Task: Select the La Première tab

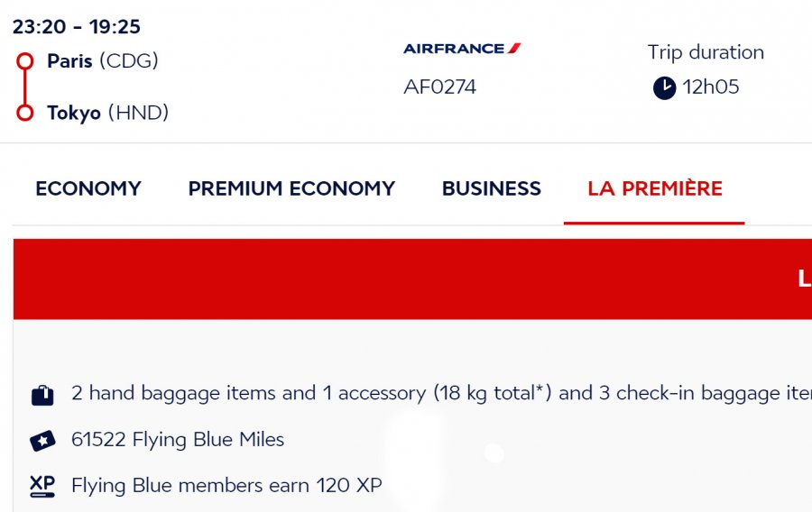Action: tap(655, 188)
